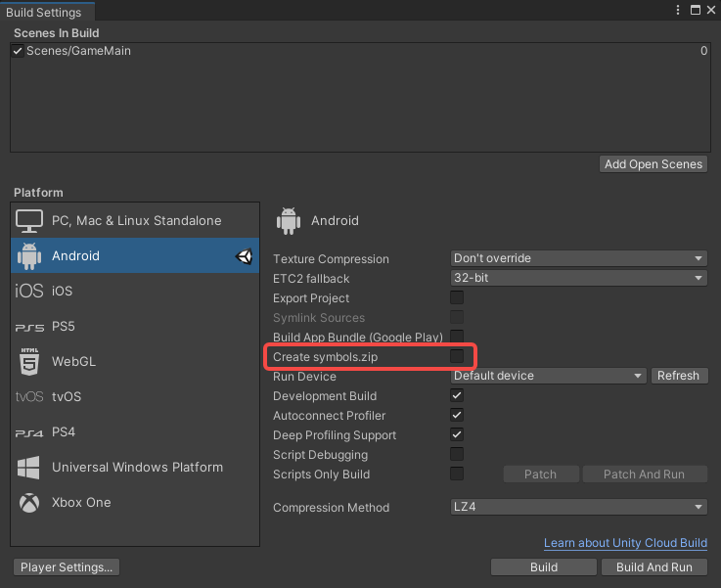This screenshot has height=588, width=721.
Task: Uncheck the Scenes/GameMain scene checkbox
Action: [x=18, y=51]
